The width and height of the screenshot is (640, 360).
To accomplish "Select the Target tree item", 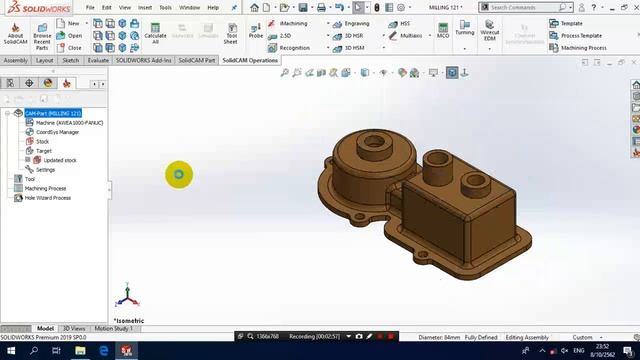I will [39, 151].
